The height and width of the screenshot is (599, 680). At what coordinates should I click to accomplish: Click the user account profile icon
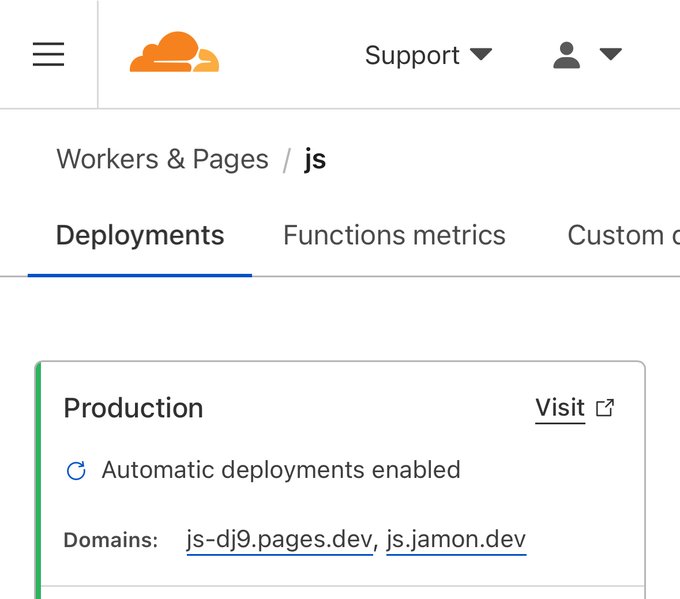567,54
